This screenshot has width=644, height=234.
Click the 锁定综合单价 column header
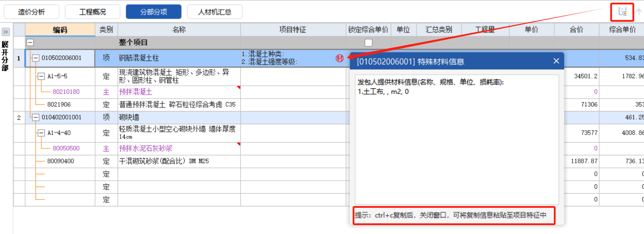(x=368, y=30)
